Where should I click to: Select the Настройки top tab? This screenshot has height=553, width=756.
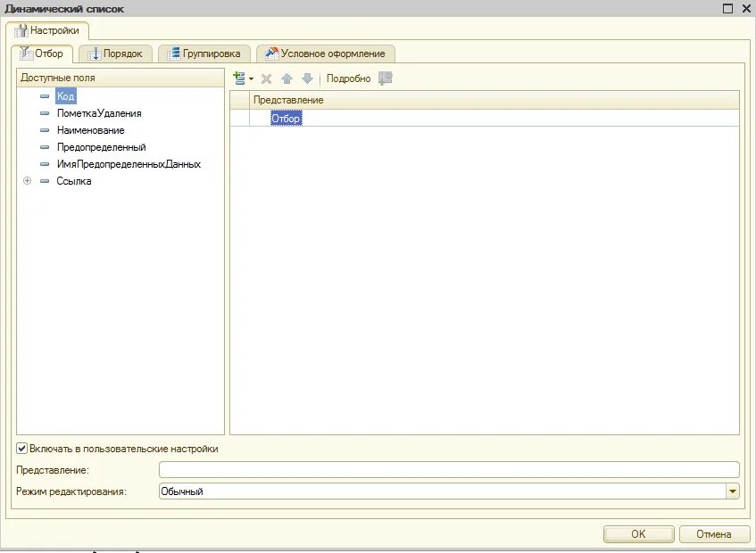point(47,30)
